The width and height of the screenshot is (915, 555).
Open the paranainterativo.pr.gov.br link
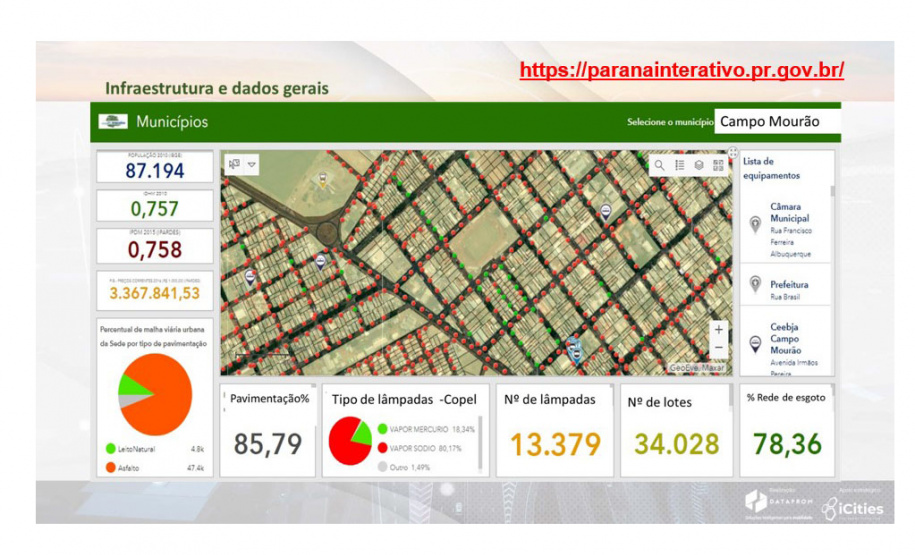[682, 70]
